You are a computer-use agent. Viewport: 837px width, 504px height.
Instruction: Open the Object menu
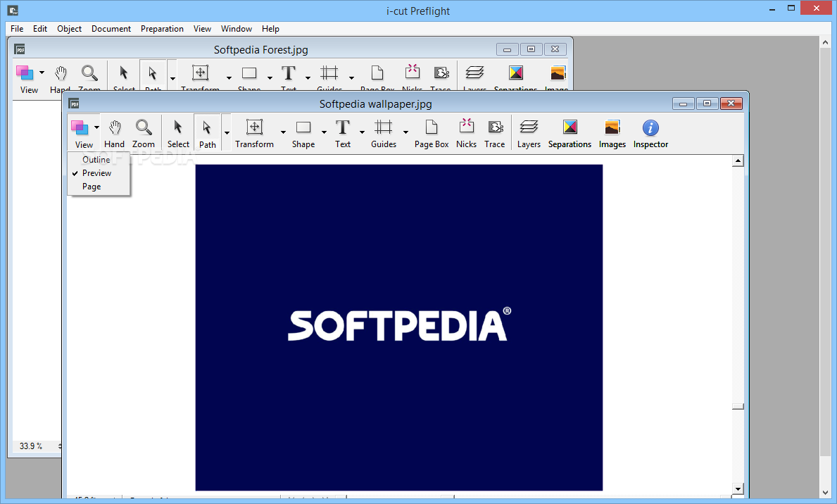(70, 29)
